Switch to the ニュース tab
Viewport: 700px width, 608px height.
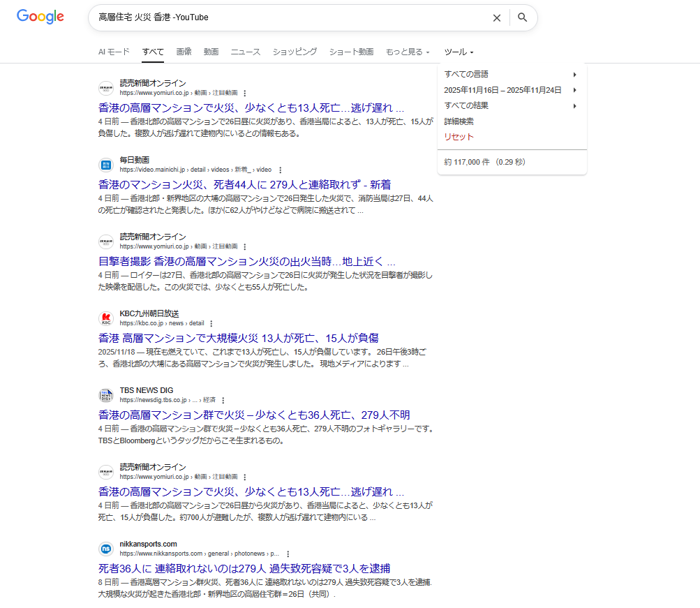(246, 52)
